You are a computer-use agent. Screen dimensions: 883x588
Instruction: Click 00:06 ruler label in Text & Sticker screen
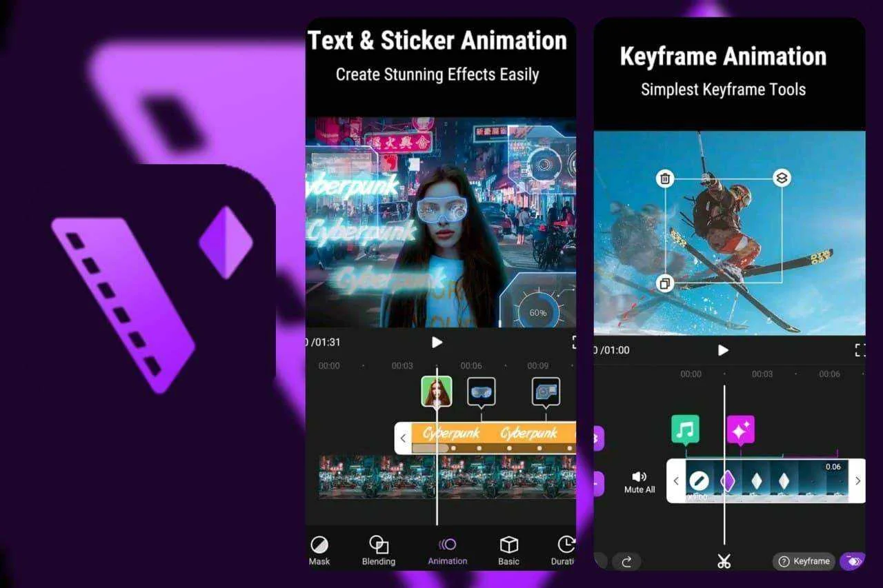(471, 366)
